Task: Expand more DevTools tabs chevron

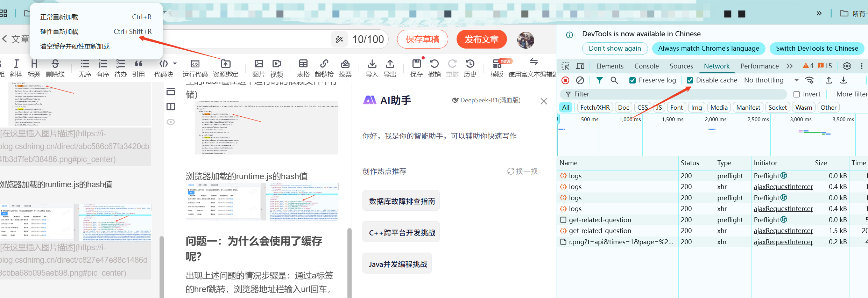Action: tap(789, 66)
